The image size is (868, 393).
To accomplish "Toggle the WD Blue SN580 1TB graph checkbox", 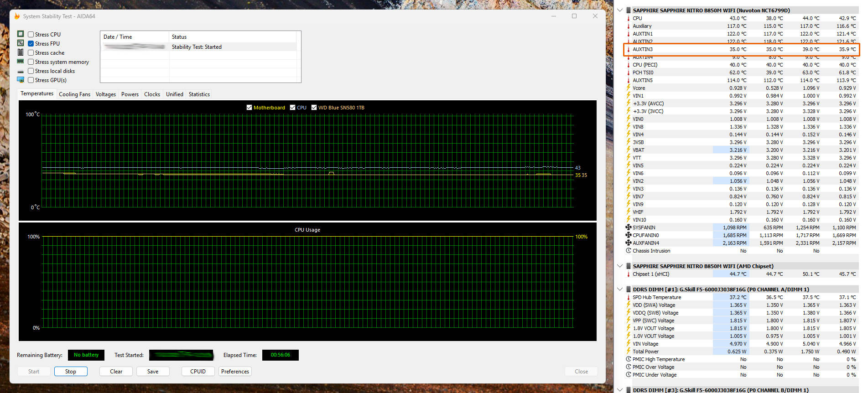I will tap(314, 108).
